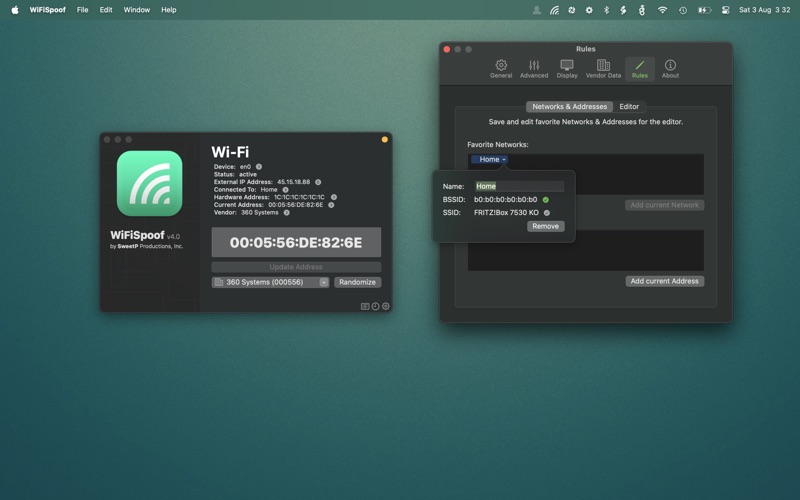Click the grey SSID status indicator
Image resolution: width=800 pixels, height=500 pixels.
546,213
